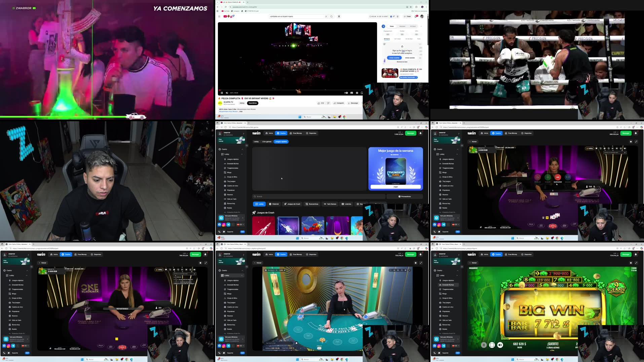This screenshot has width=644, height=362.
Task: Click the YouTube search magnifier icon
Action: point(331,17)
